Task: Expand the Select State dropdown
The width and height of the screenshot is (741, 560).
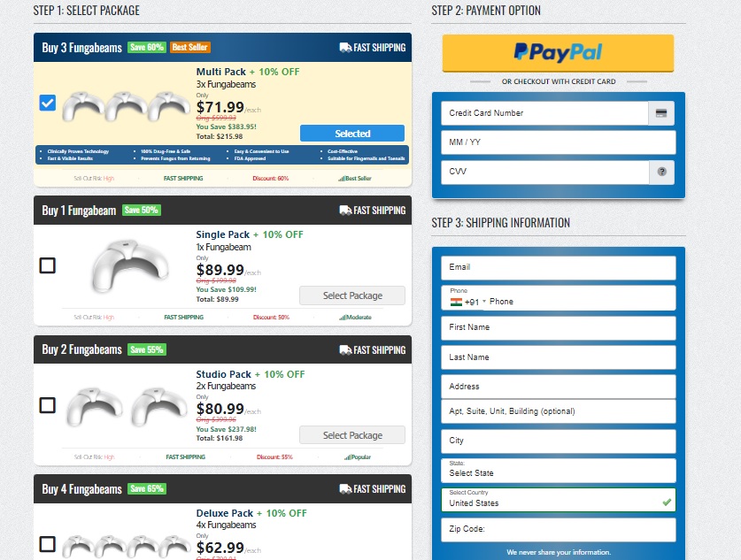Action: (558, 471)
